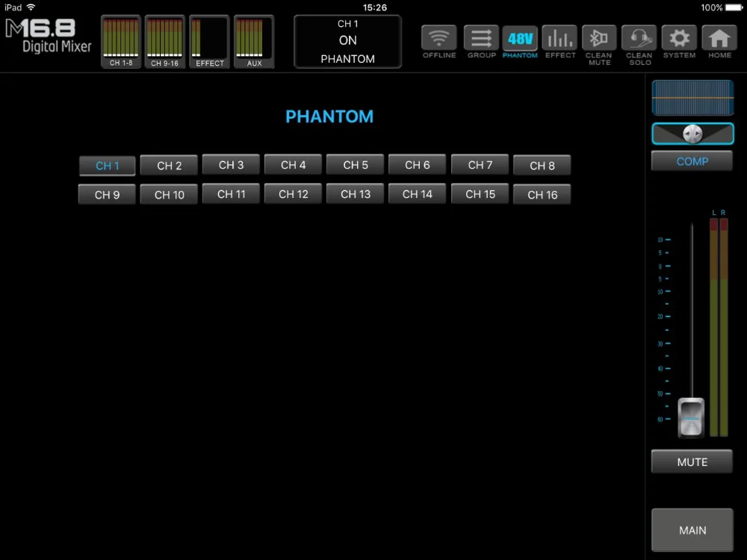Enable phantom power on CH 9
This screenshot has width=747, height=560.
[x=107, y=195]
